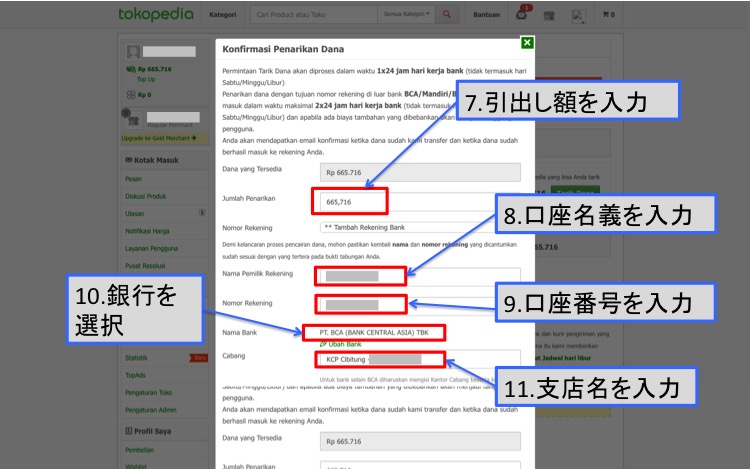Open TopAds in the sidebar
The width and height of the screenshot is (750, 469).
click(135, 375)
